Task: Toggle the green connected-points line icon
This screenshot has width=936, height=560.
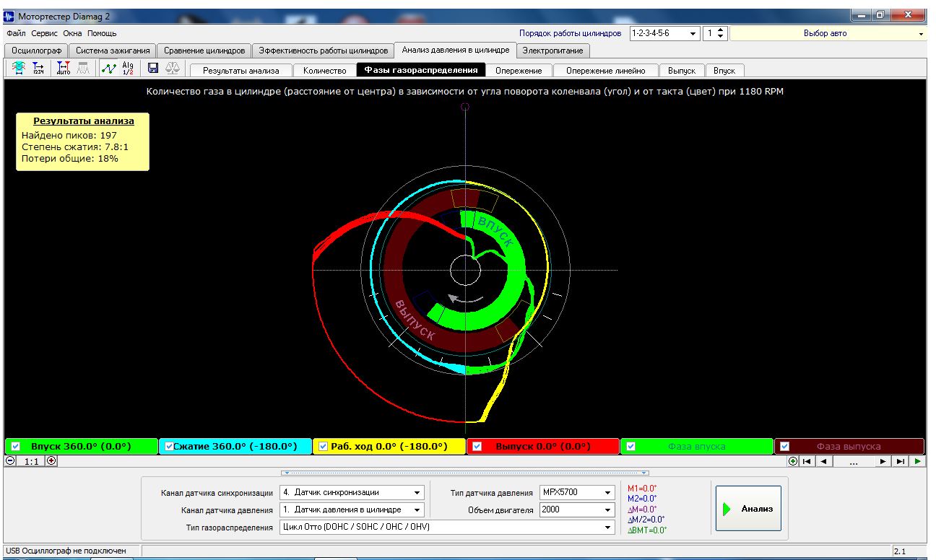Action: [108, 69]
